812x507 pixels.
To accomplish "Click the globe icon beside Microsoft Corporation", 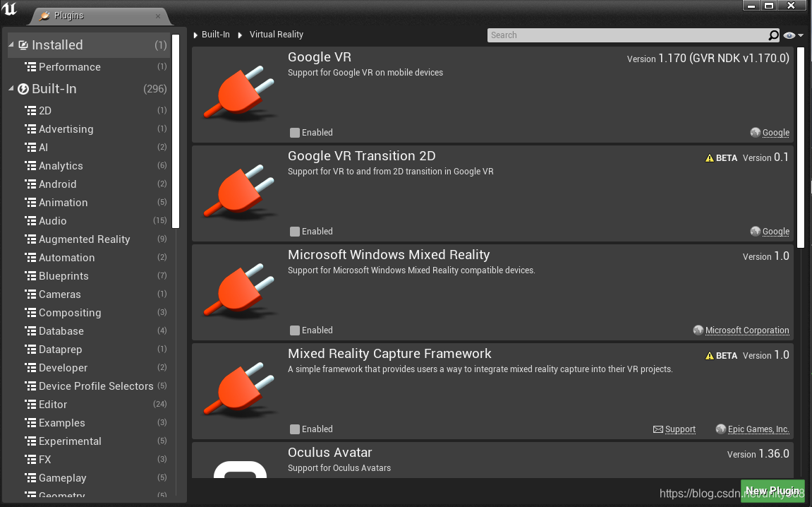I will pyautogui.click(x=698, y=330).
